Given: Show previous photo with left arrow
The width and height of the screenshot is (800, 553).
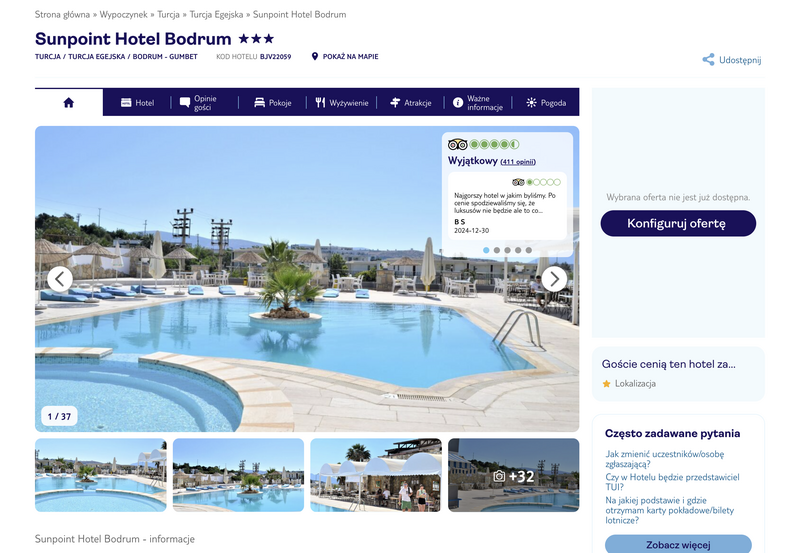Looking at the screenshot, I should click(x=60, y=279).
